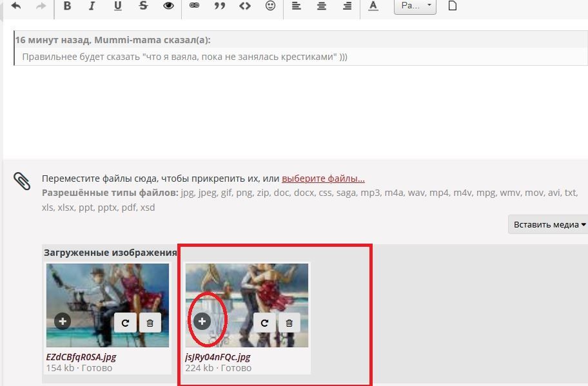The width and height of the screenshot is (588, 386).
Task: Align text to the left
Action: click(x=297, y=6)
